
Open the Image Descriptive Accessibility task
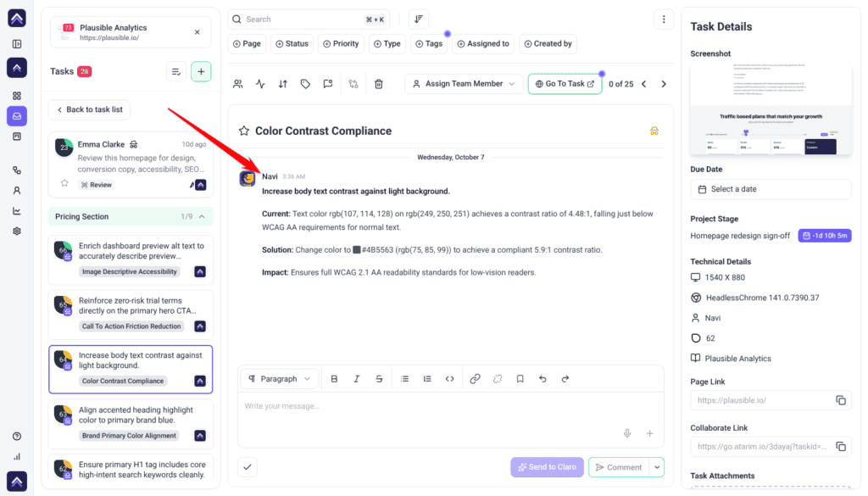pos(131,260)
